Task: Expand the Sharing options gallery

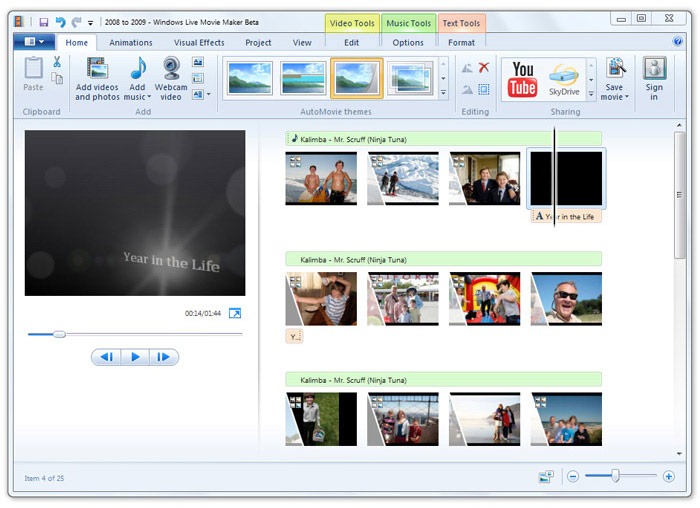Action: pyautogui.click(x=591, y=94)
